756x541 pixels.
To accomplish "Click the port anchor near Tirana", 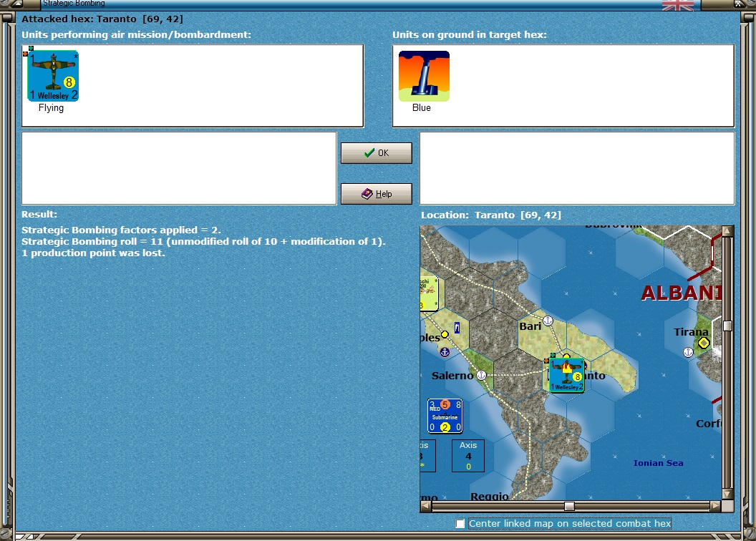I will 688,352.
